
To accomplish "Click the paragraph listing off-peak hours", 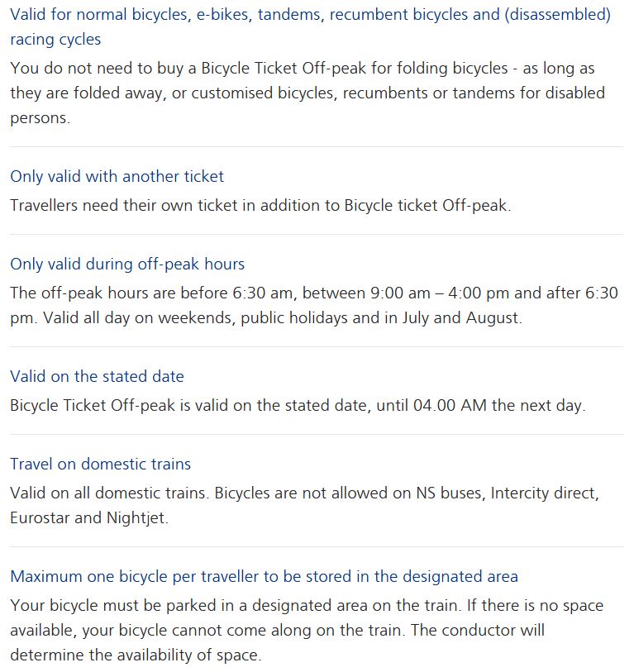I will [313, 305].
